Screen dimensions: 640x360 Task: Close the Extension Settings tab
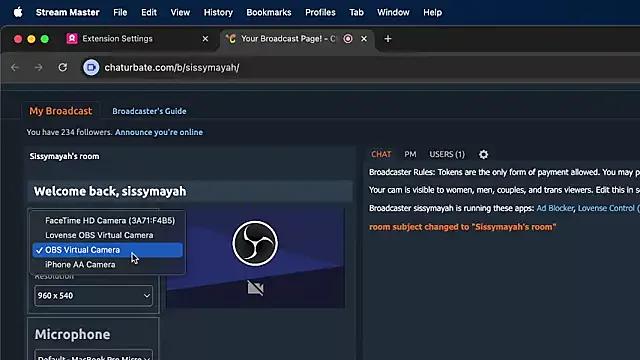click(x=205, y=39)
